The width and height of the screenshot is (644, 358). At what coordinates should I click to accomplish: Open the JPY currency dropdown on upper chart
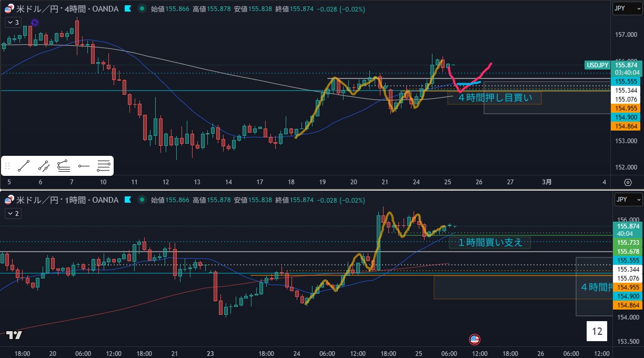point(628,9)
